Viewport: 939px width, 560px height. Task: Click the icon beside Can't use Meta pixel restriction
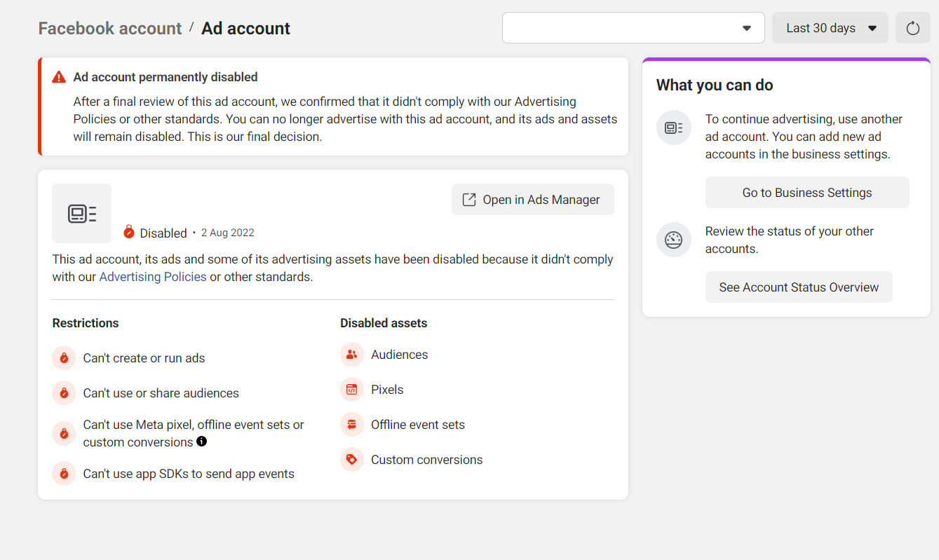pos(64,433)
